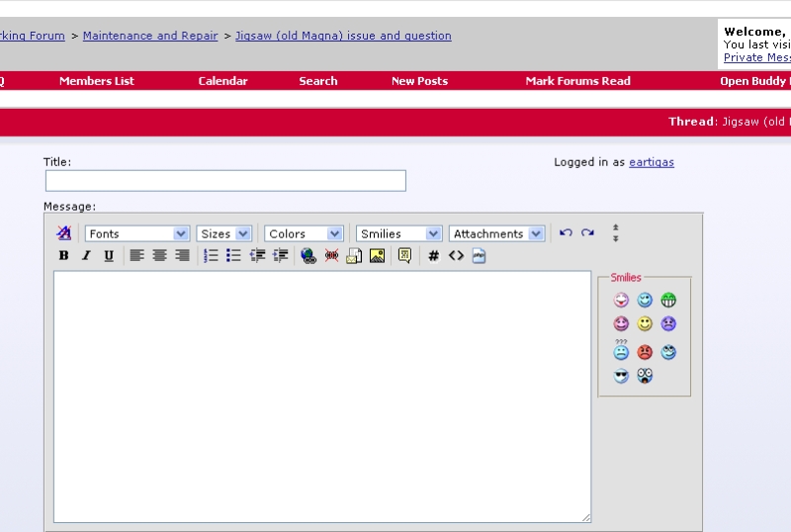Toggle italic formatting
Image resolution: width=791 pixels, height=532 pixels.
pyautogui.click(x=86, y=255)
